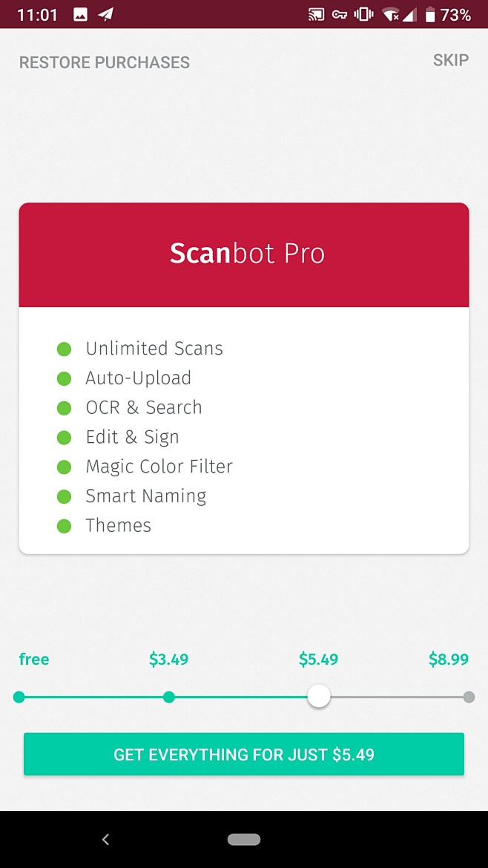
Task: Tap GET EVERYTHING FOR JUST $5.49
Action: tap(244, 754)
